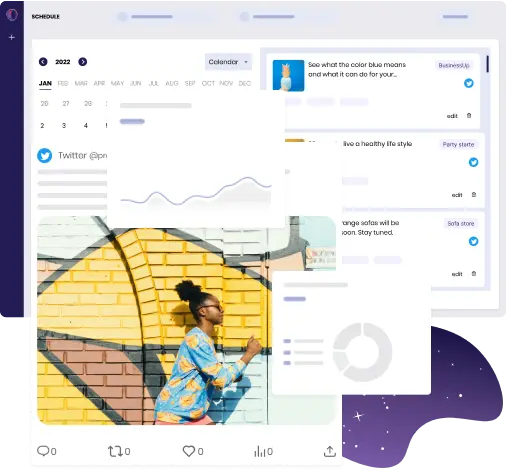
Task: Select the JAN month tab
Action: coord(45,83)
